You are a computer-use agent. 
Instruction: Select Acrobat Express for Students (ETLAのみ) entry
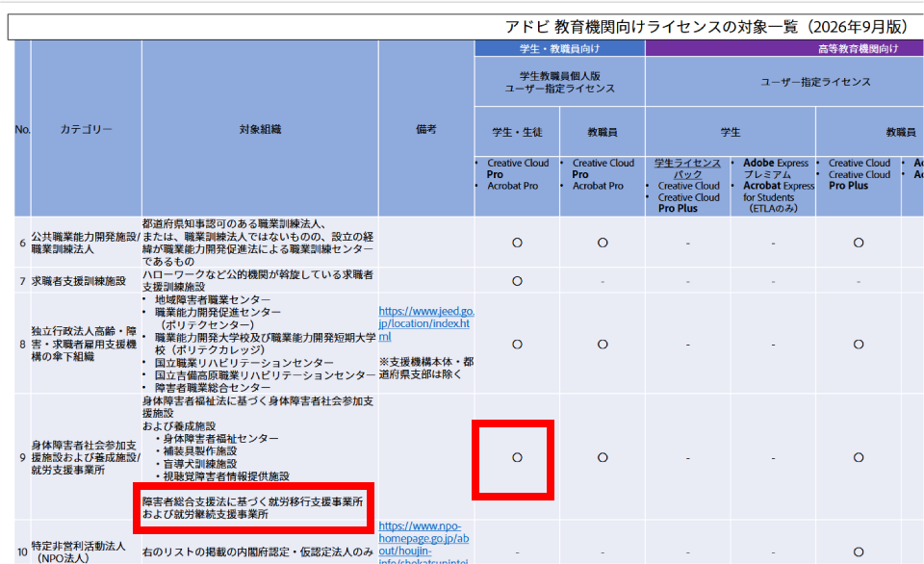[x=778, y=197]
